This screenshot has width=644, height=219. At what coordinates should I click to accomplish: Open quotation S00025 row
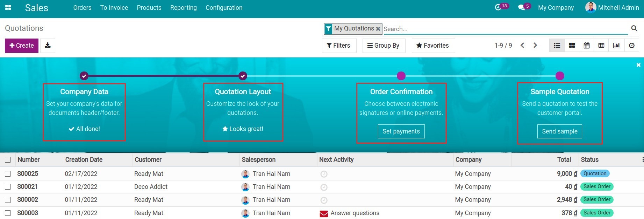[x=322, y=174]
